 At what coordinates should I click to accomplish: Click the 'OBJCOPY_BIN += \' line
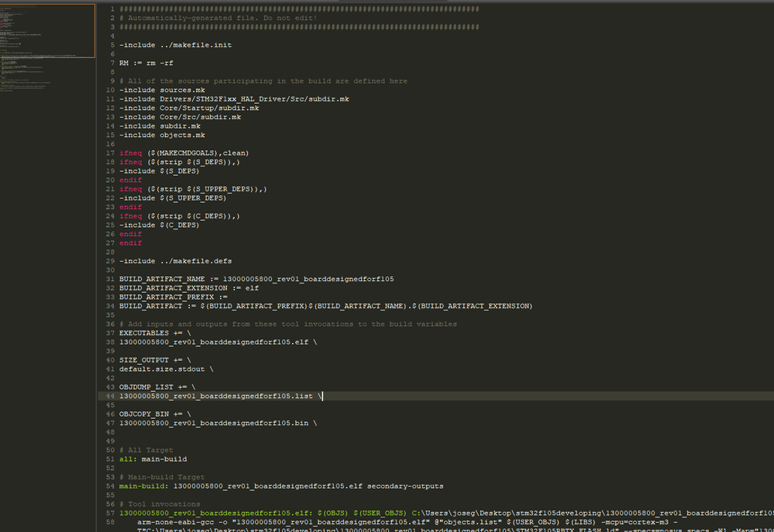pyautogui.click(x=155, y=414)
